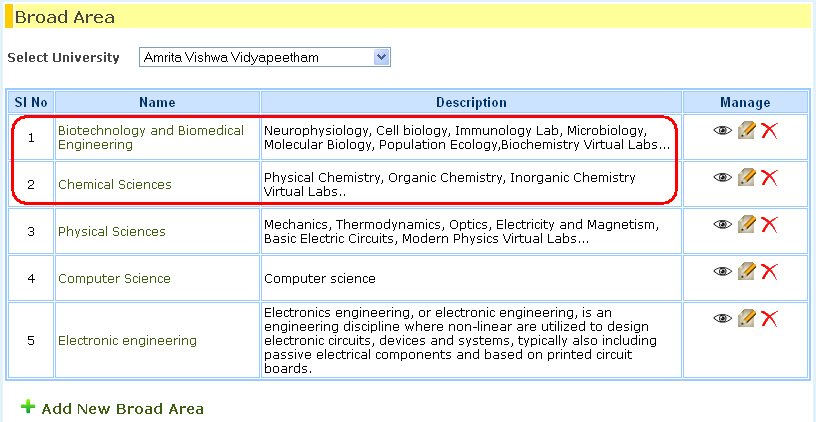
Task: Open the Physical Sciences name link
Action: click(x=111, y=231)
